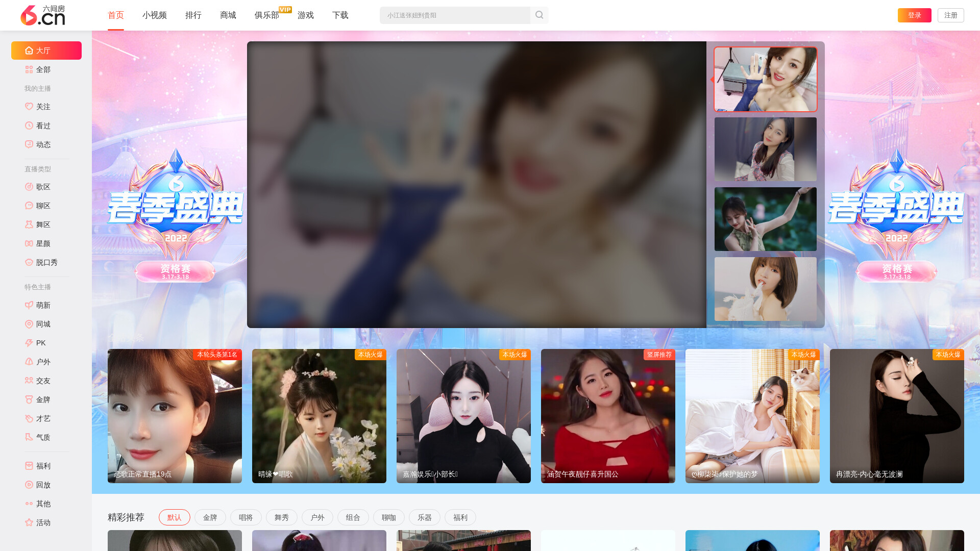Click the 登录 login button
This screenshot has width=980, height=551.
915,15
